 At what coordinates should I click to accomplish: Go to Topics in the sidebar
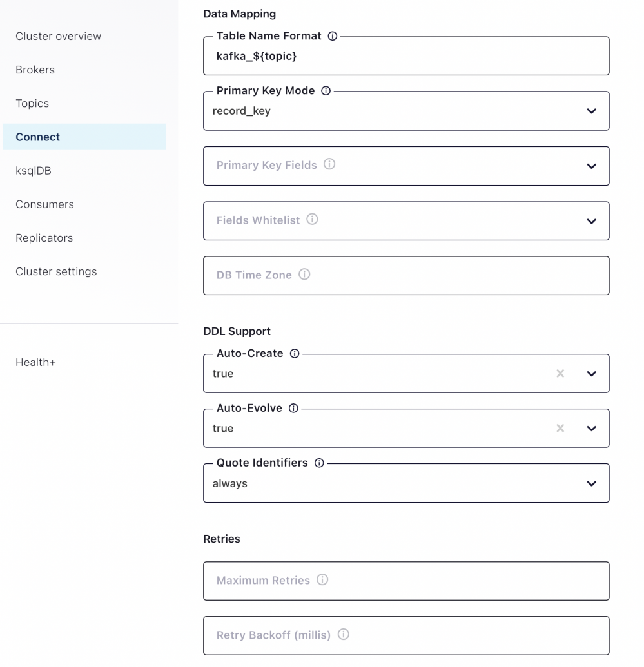(x=32, y=103)
